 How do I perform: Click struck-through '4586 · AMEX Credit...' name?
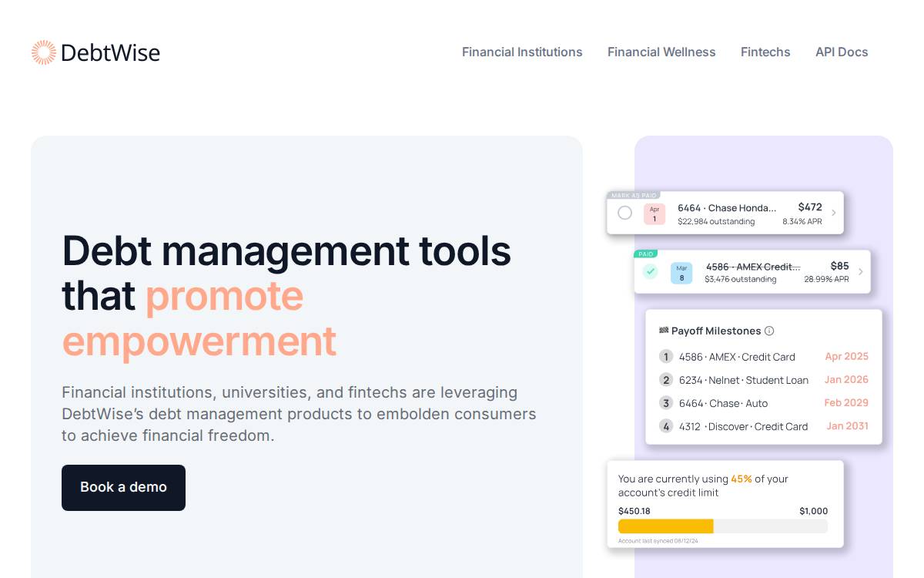click(x=753, y=267)
